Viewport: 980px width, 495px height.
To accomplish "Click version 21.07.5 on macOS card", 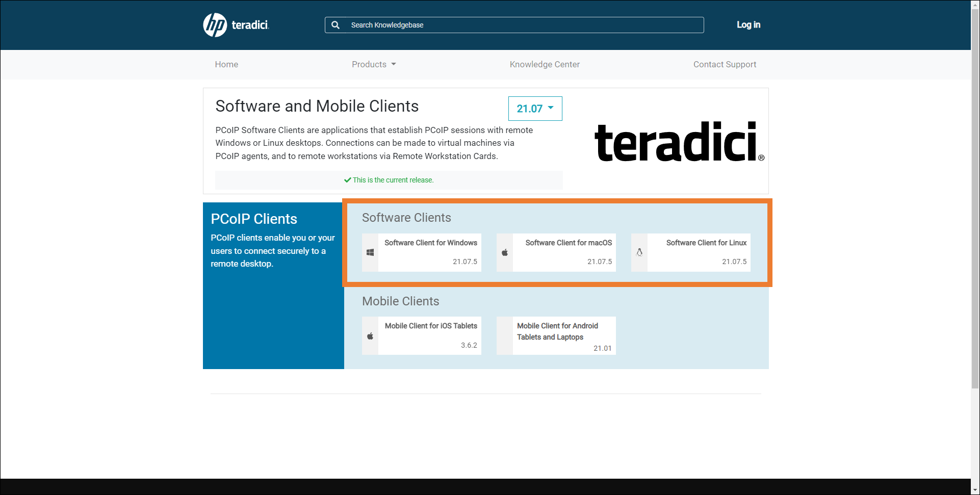I will [600, 262].
